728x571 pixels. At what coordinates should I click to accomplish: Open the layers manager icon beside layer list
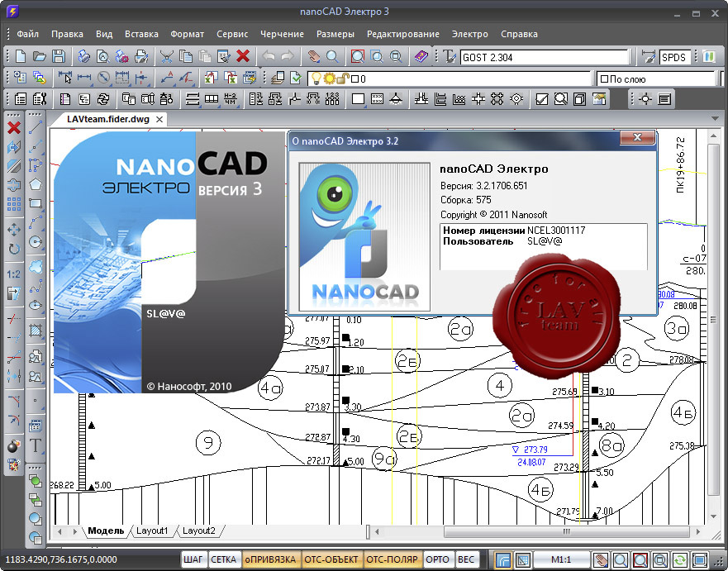click(277, 78)
